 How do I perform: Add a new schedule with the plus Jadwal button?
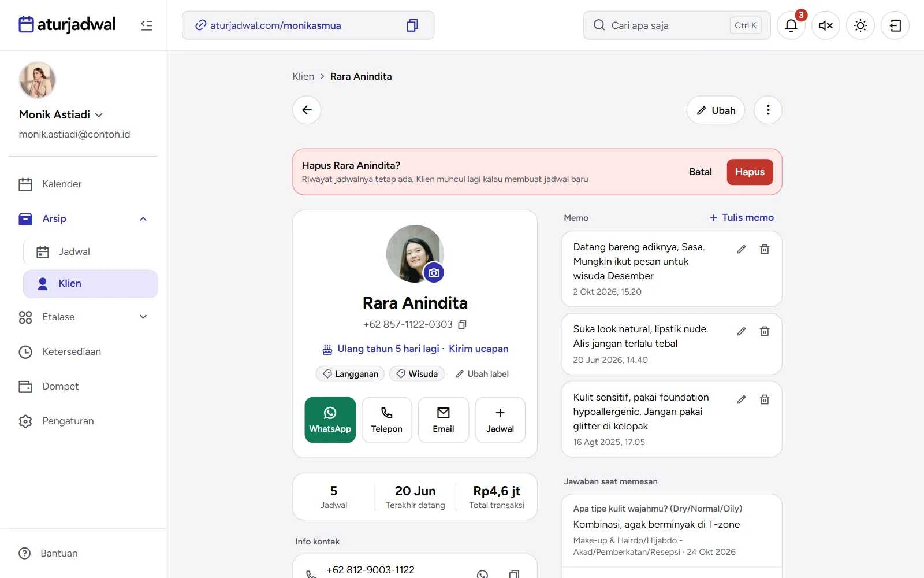click(500, 420)
